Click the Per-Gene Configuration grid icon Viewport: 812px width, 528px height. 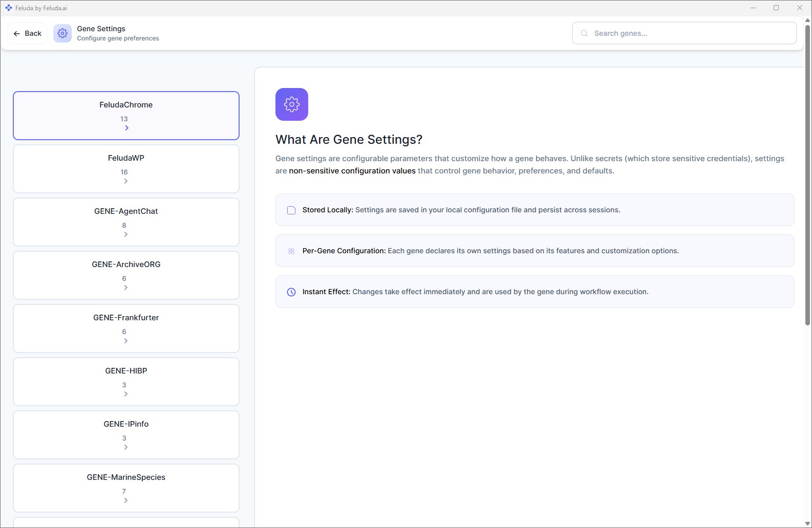point(291,251)
